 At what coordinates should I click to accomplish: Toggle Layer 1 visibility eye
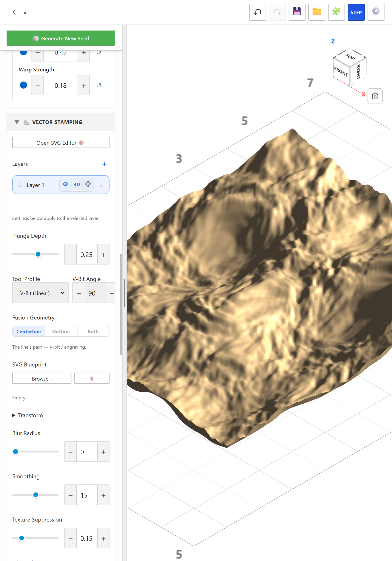66,184
